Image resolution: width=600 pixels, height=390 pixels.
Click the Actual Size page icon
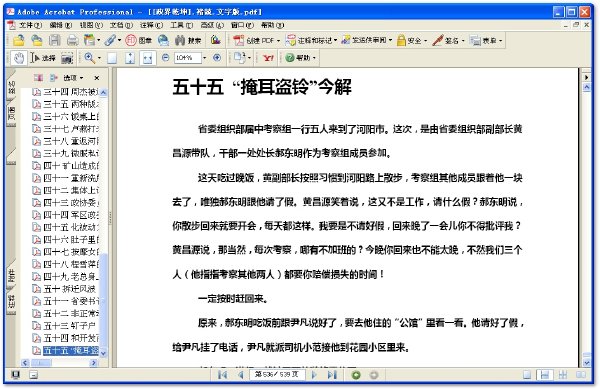112,58
